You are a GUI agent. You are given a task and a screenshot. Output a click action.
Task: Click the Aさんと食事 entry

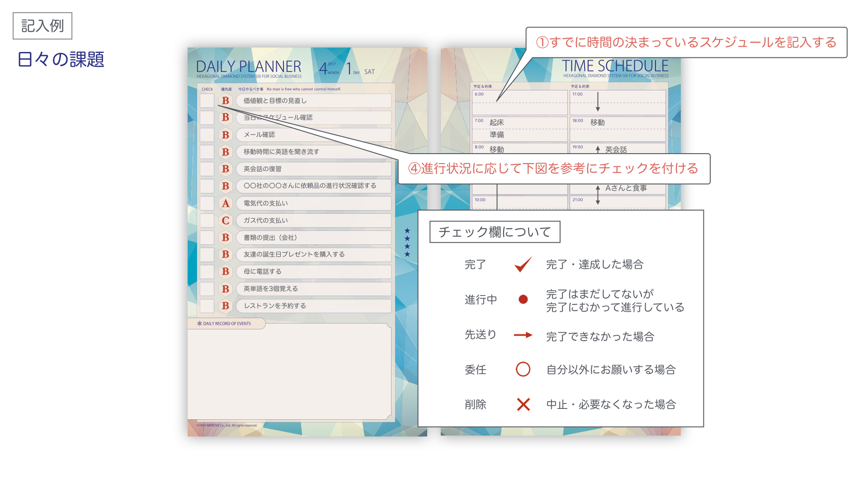626,188
